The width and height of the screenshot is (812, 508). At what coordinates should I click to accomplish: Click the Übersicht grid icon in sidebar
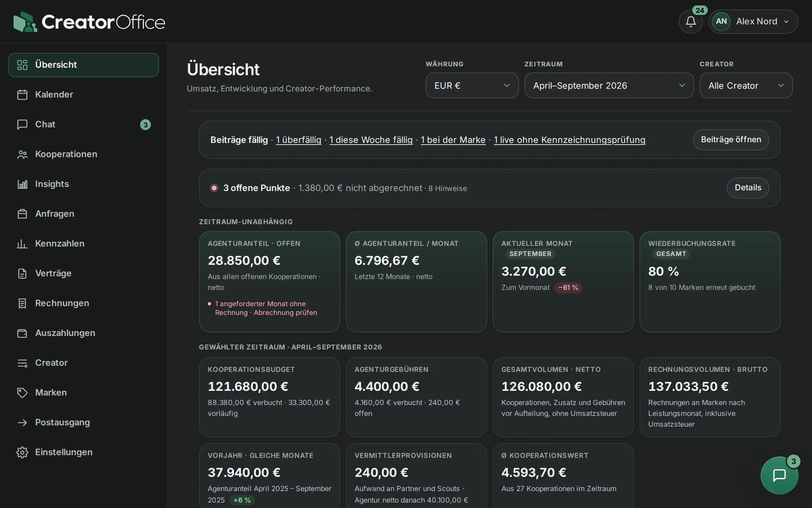click(22, 65)
